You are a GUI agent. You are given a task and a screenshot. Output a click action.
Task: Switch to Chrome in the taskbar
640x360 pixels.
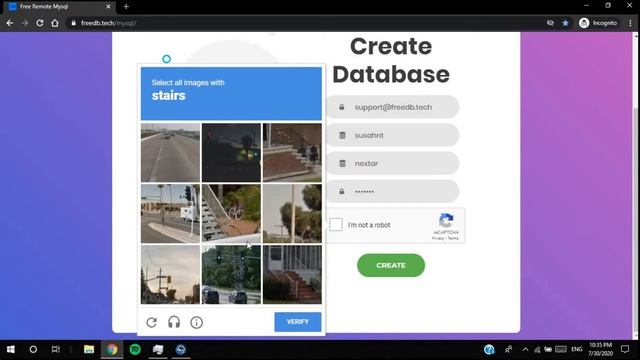[112, 349]
